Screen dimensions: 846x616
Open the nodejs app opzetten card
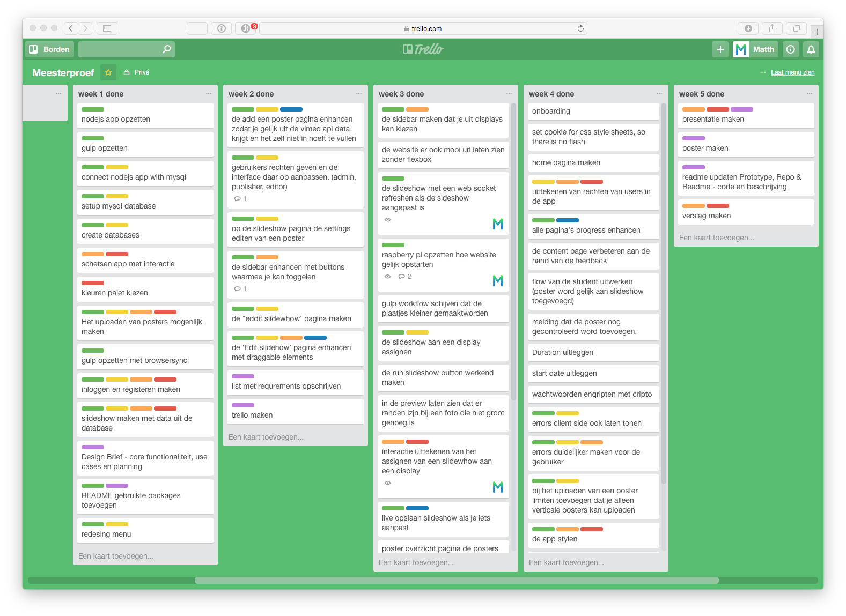[x=145, y=115]
